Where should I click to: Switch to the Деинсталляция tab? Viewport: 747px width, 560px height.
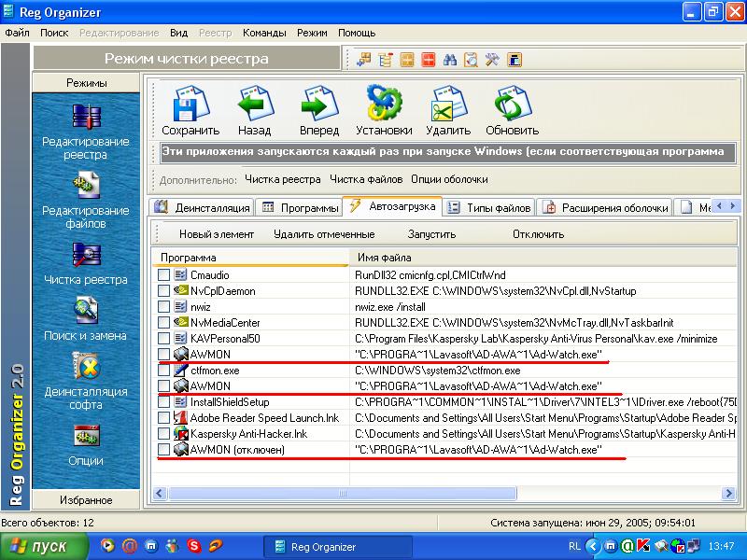coord(203,207)
